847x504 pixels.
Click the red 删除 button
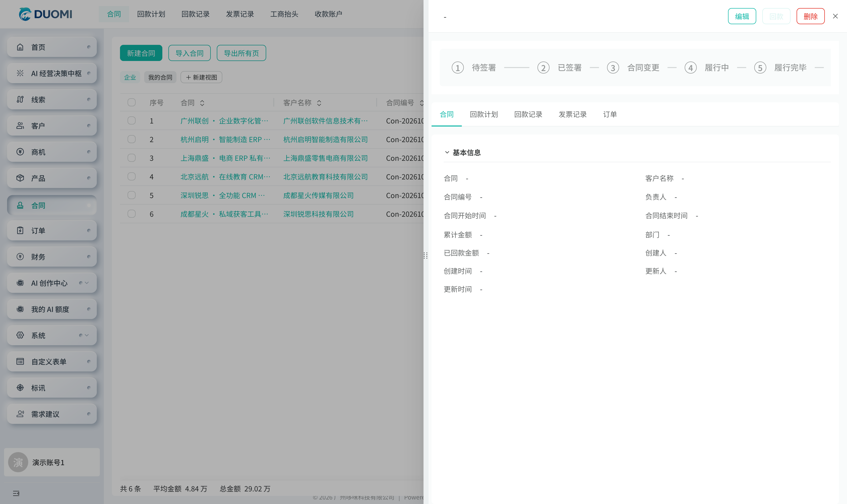pyautogui.click(x=810, y=16)
